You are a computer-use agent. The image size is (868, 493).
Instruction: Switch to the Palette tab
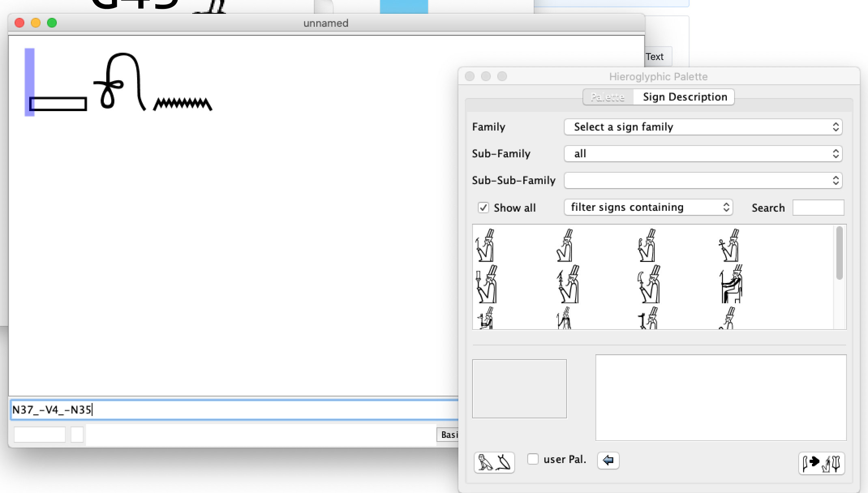coord(608,97)
